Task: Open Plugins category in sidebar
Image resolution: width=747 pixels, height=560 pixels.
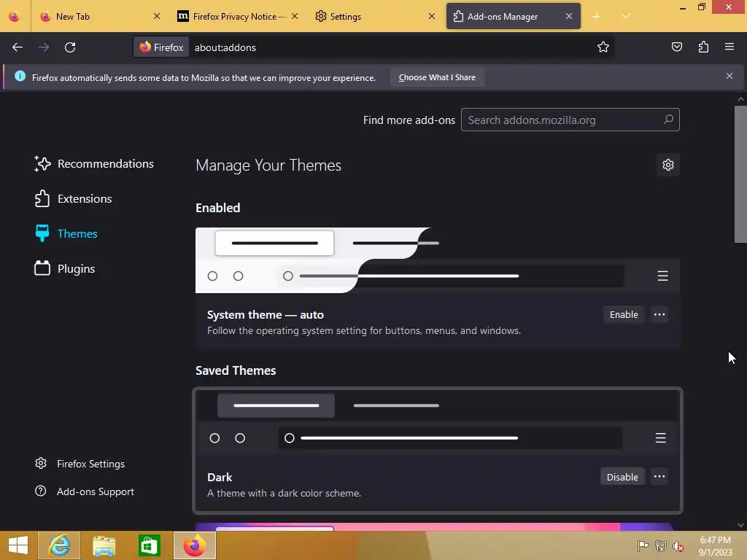Action: coord(64,268)
